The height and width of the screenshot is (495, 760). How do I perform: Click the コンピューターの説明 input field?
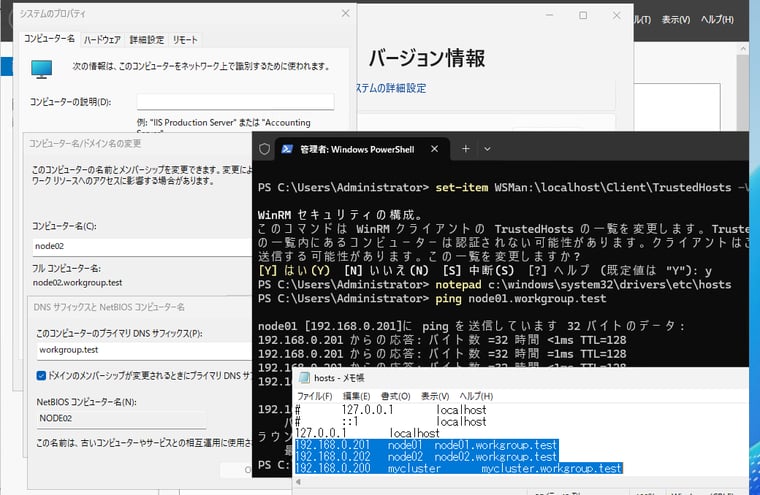click(x=235, y=102)
